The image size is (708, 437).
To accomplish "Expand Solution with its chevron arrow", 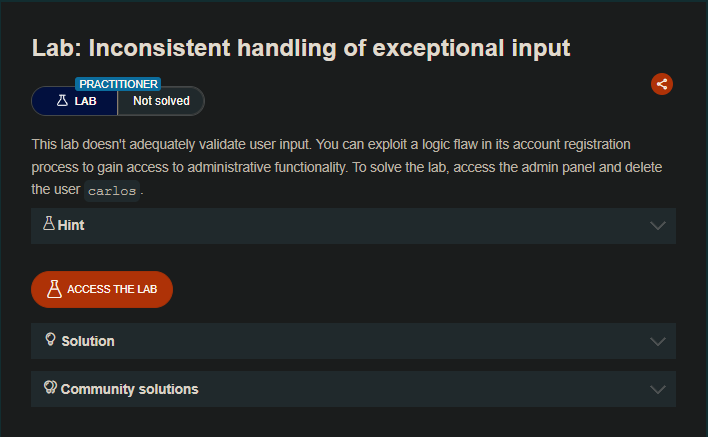I will (657, 341).
